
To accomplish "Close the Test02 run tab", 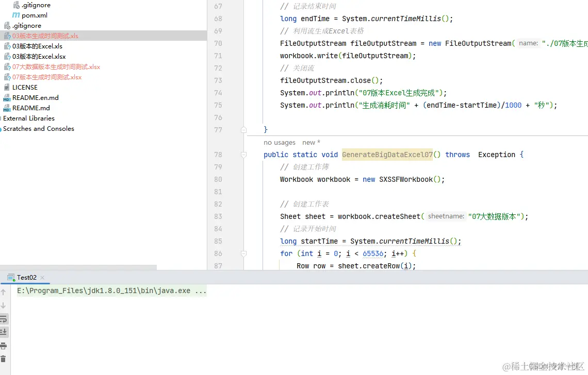I will point(42,278).
